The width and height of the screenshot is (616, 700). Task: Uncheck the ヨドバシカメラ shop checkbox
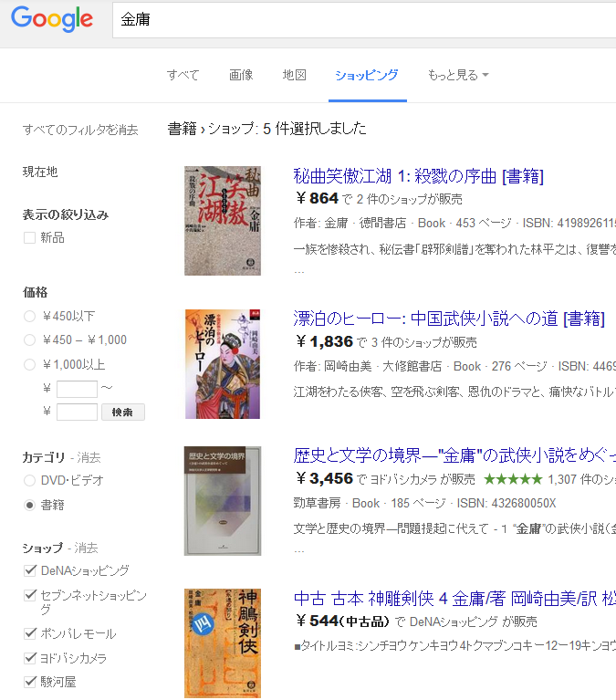(30, 658)
